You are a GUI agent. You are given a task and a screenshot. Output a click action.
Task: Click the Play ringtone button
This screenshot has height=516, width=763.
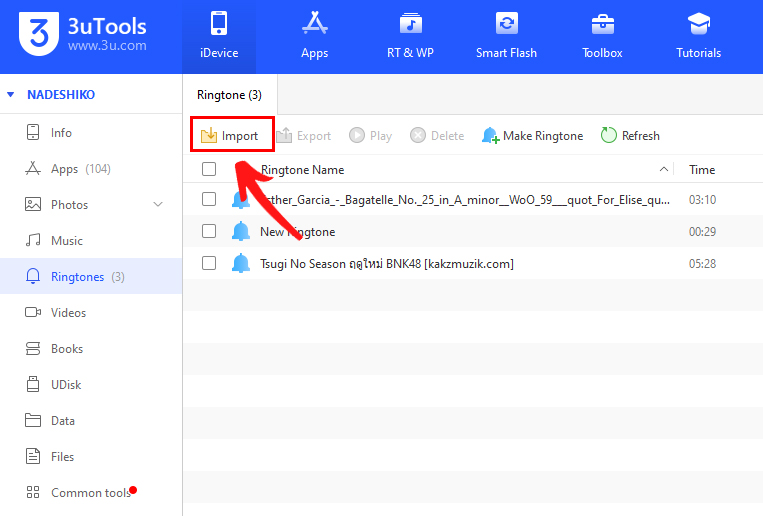click(x=370, y=135)
